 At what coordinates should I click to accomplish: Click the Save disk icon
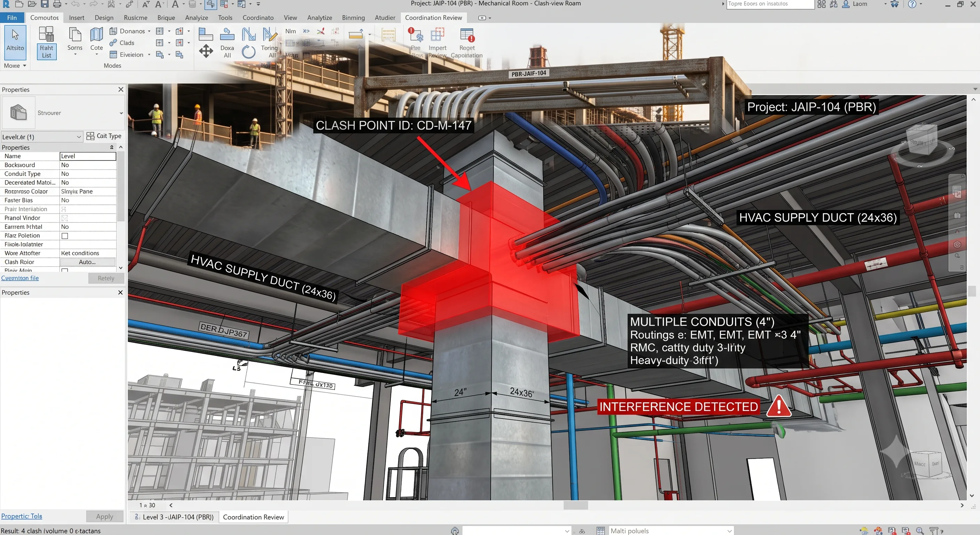pos(45,4)
